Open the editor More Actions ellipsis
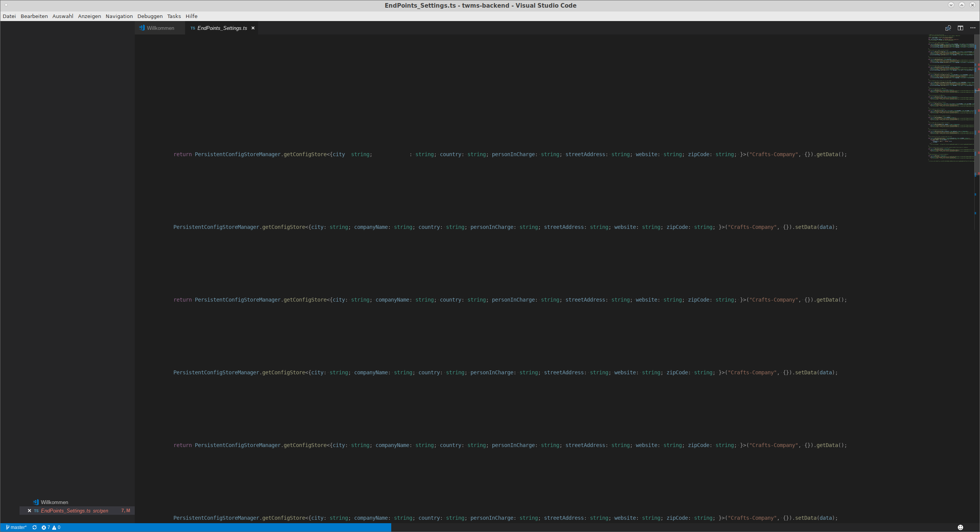980x532 pixels. [x=973, y=28]
